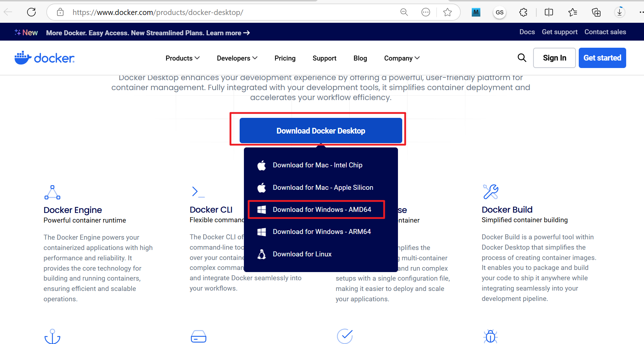Click the Docker whale logo
Image resolution: width=644 pixels, height=344 pixels.
click(x=45, y=58)
